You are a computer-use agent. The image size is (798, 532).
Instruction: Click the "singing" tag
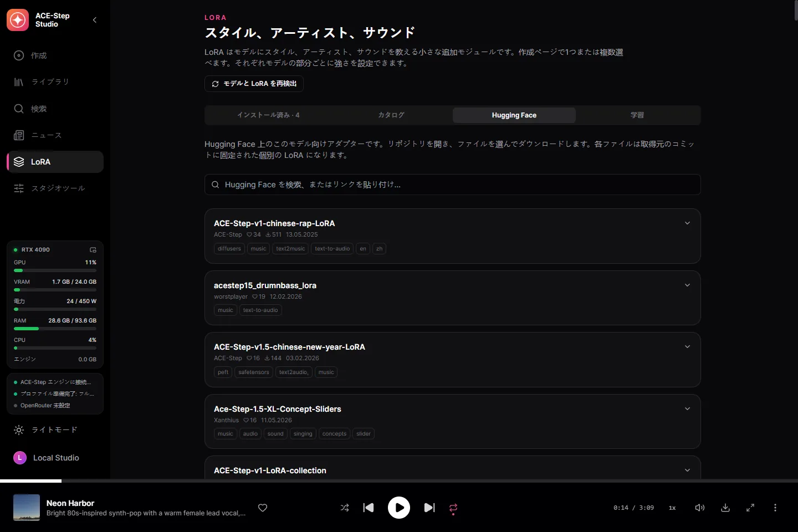tap(303, 434)
